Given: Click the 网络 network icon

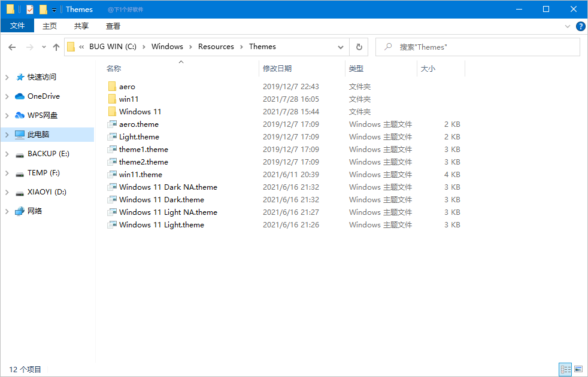Looking at the screenshot, I should pos(20,211).
